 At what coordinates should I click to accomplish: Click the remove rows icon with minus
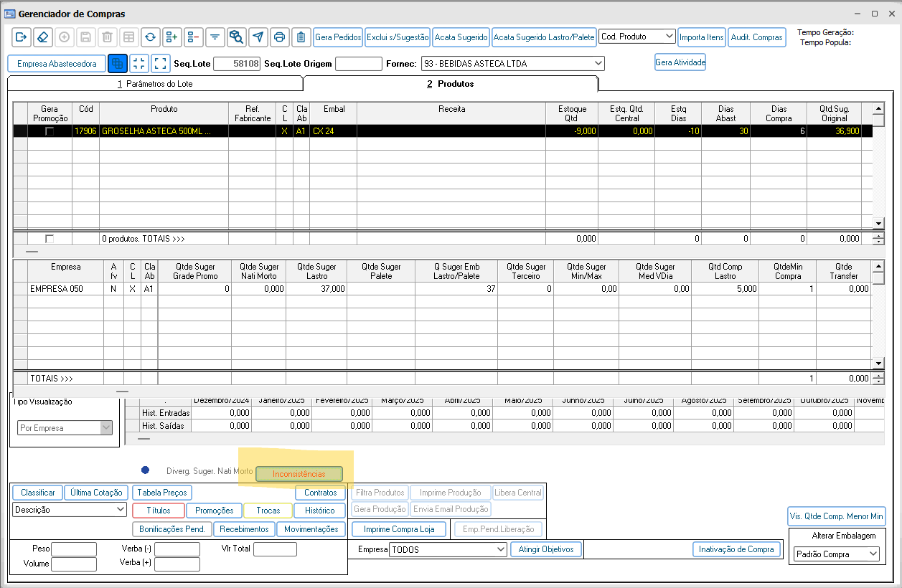[193, 37]
